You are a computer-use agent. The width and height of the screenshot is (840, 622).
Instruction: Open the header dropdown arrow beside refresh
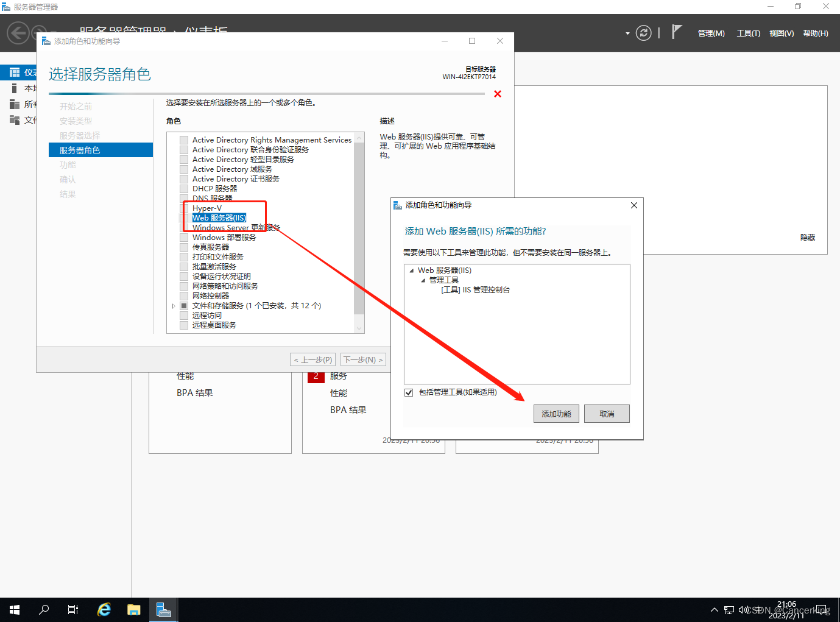coord(627,34)
